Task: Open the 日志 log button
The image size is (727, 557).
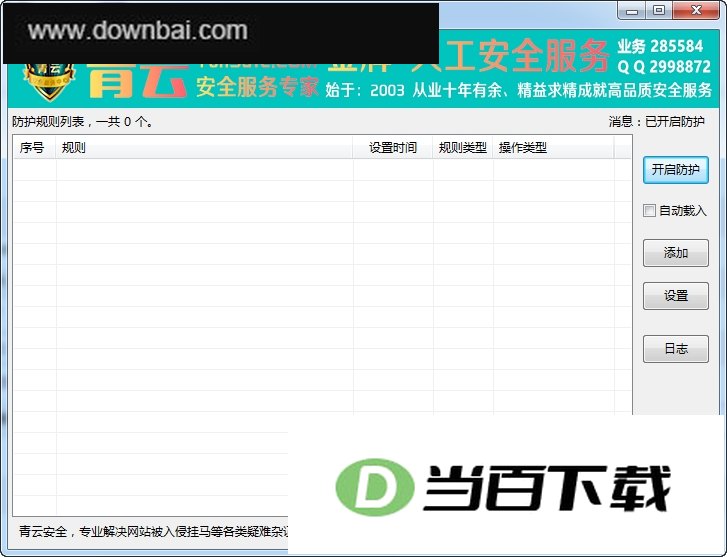Action: coord(676,349)
